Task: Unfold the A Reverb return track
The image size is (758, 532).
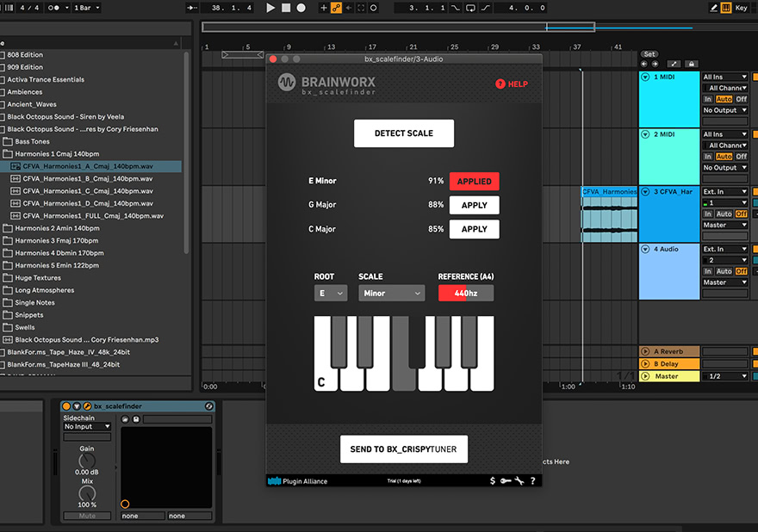Action: [x=645, y=351]
